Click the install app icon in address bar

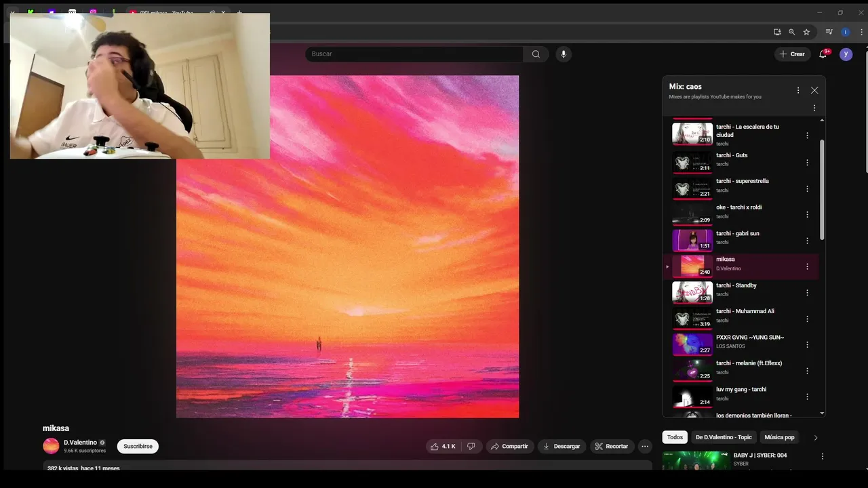click(777, 32)
